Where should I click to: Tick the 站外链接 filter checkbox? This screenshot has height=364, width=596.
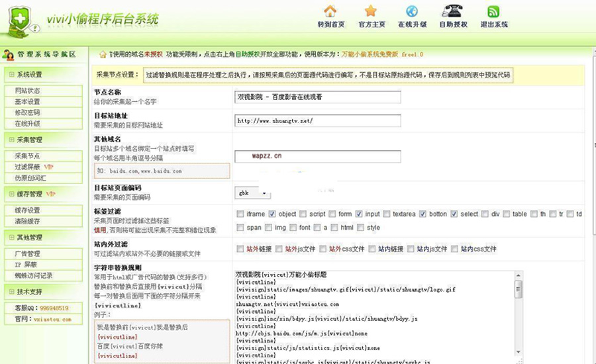pyautogui.click(x=240, y=249)
